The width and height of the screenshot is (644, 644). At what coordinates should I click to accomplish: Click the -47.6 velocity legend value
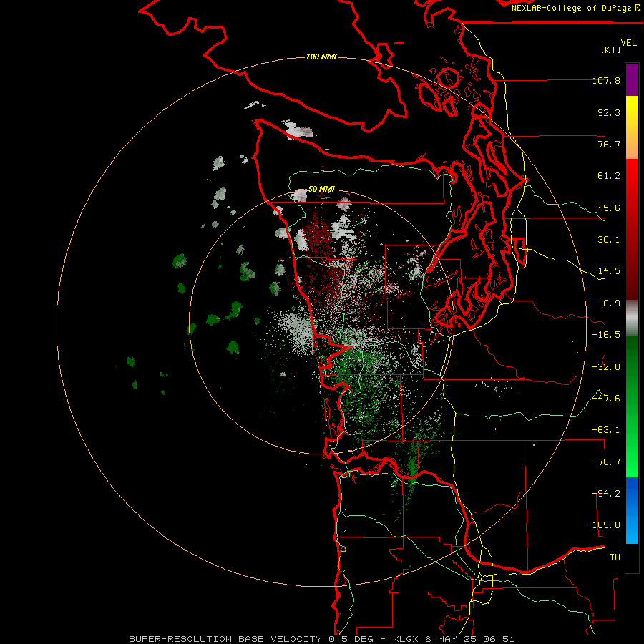606,399
